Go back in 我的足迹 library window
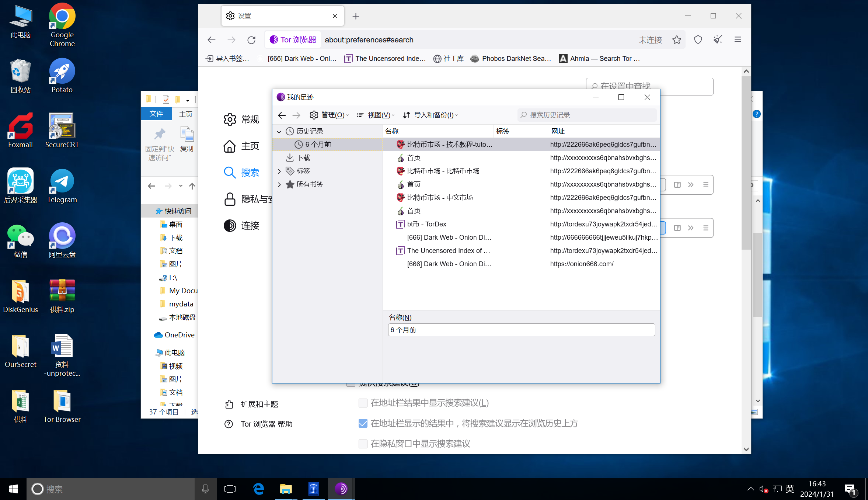The height and width of the screenshot is (500, 868). point(282,115)
